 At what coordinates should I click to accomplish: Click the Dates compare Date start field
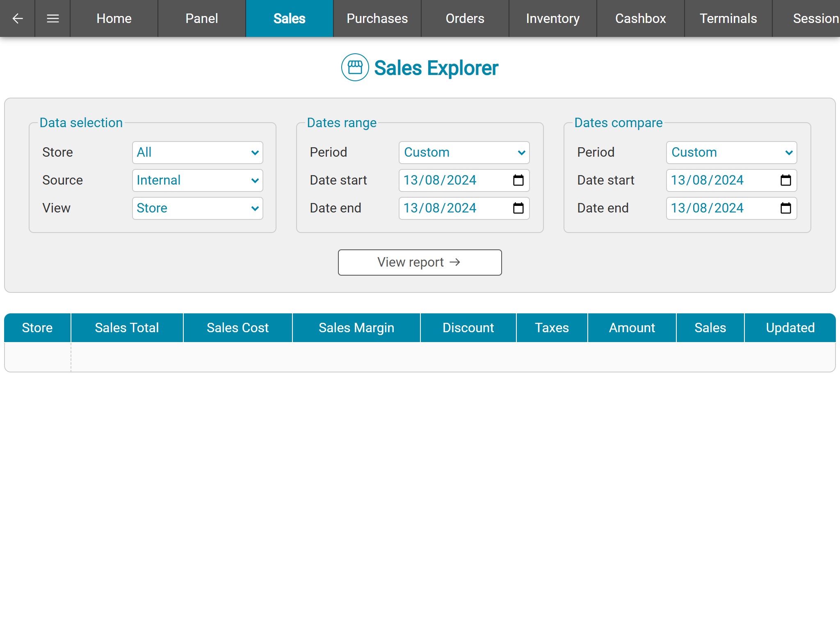tap(731, 180)
